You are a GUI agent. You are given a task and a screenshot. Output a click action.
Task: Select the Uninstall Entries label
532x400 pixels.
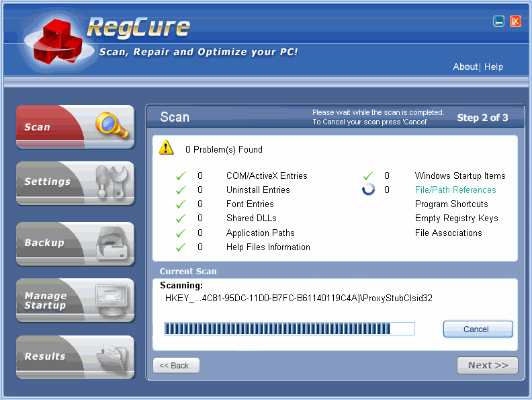point(258,190)
